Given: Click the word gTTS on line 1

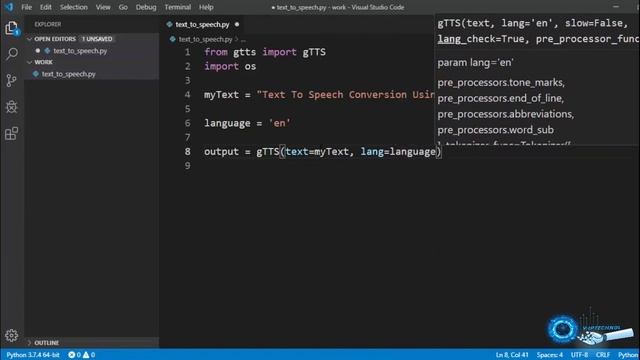Looking at the screenshot, I should tap(314, 52).
